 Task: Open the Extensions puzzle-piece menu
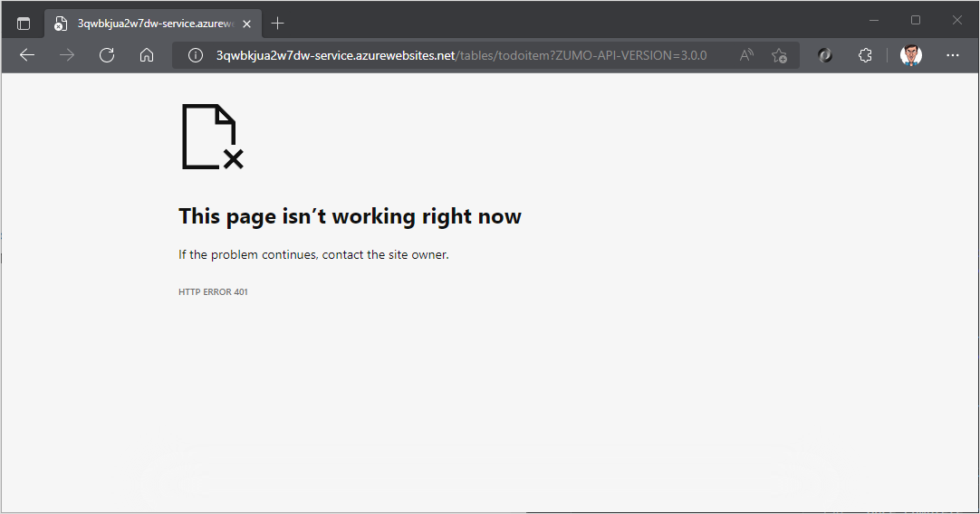[865, 55]
